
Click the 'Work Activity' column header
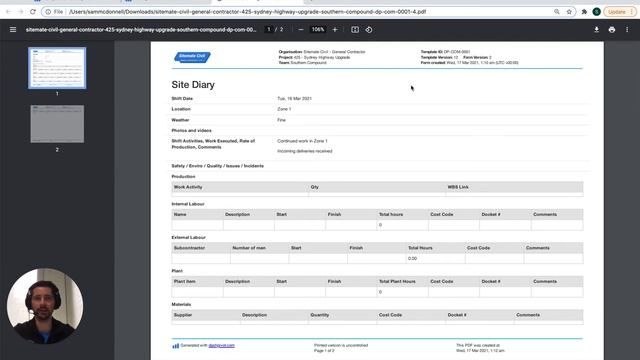pos(188,187)
